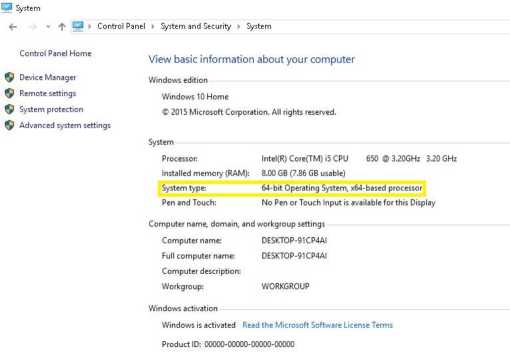
Task: Expand chevron after Control Panel breadcrumb
Action: 153,26
